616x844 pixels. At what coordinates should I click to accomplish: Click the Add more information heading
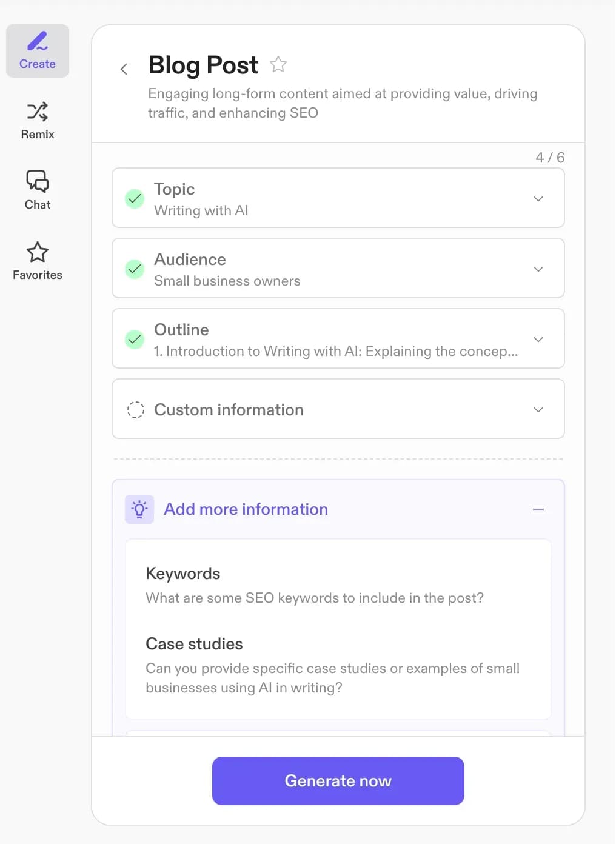[x=246, y=509]
